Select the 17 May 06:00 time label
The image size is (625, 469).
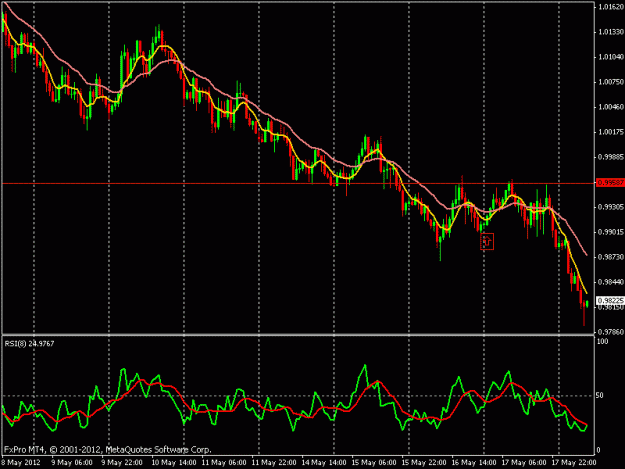tap(524, 462)
